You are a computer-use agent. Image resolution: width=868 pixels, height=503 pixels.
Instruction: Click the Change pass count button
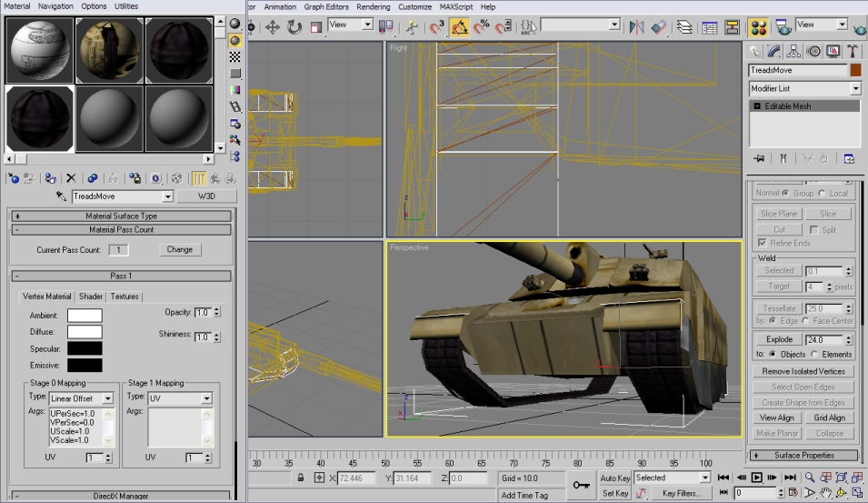tap(179, 249)
